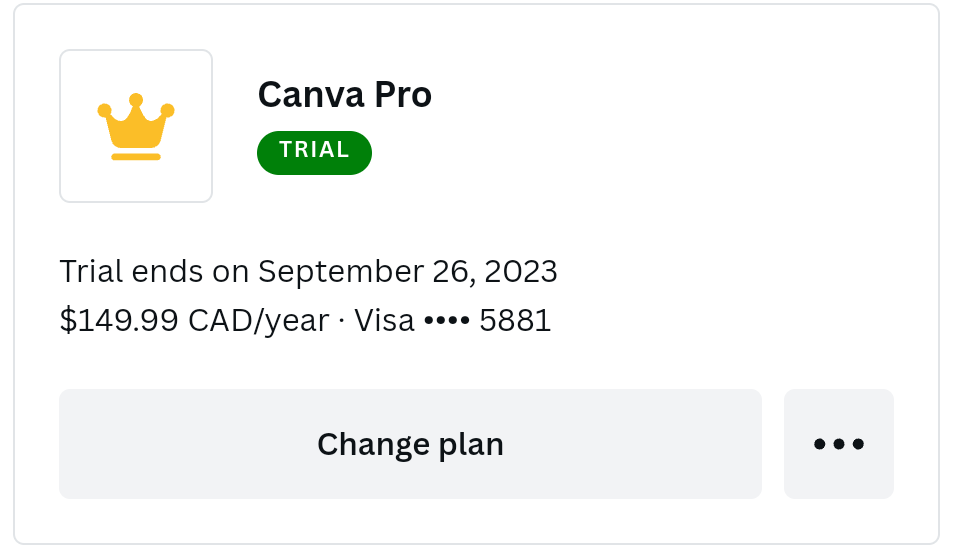Click the $149.99 CAD/year price
Viewport: 953px width, 547px height.
pos(194,321)
